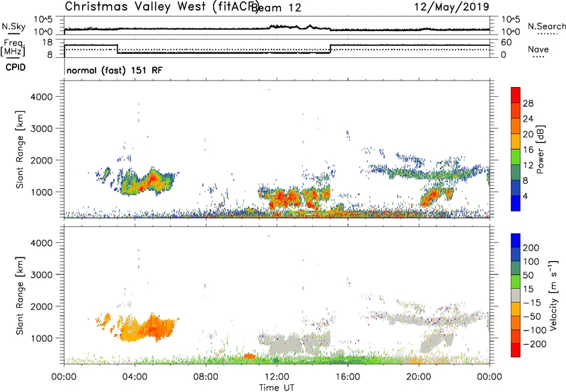Click the '16:00' time axis tick label
This screenshot has height=392, width=566.
click(347, 377)
